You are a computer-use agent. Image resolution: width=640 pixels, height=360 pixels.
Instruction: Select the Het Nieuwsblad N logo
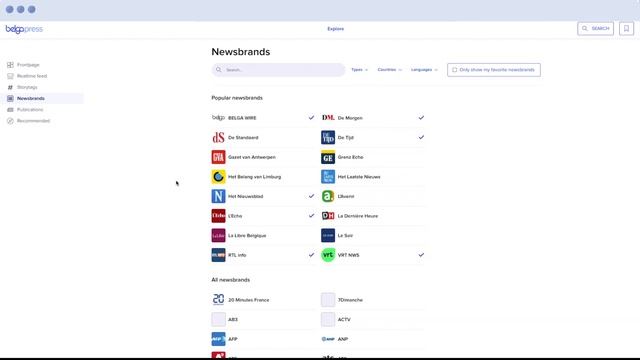(218, 196)
